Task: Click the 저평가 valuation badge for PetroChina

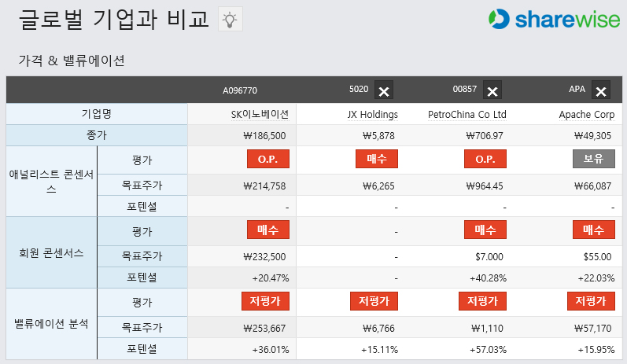Action: coord(482,301)
